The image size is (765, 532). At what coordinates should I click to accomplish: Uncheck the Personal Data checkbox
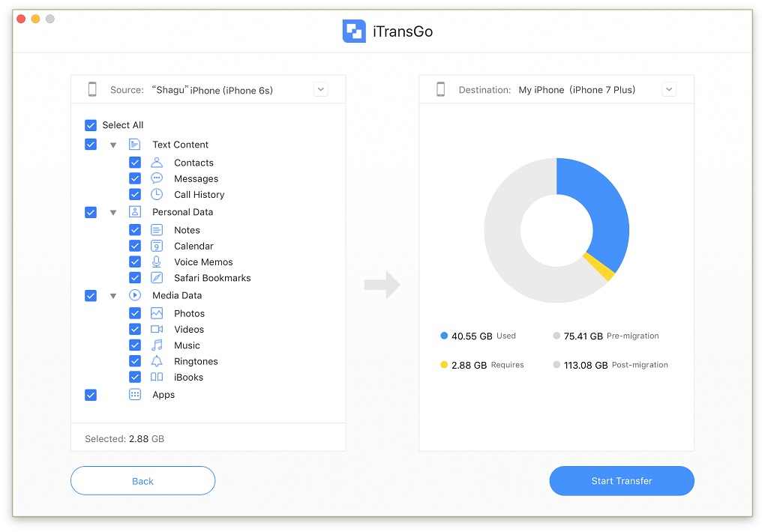click(91, 212)
